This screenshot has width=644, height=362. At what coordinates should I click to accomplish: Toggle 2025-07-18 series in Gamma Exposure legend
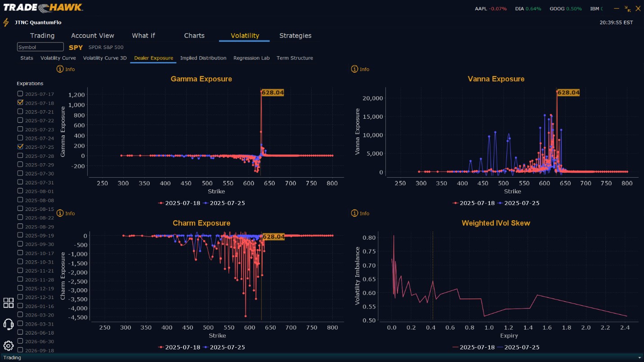coord(180,203)
